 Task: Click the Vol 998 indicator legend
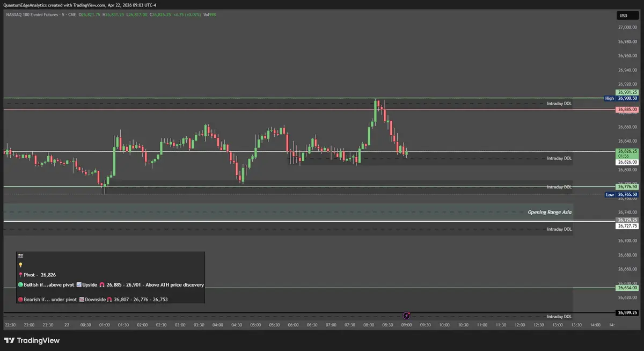click(x=210, y=14)
